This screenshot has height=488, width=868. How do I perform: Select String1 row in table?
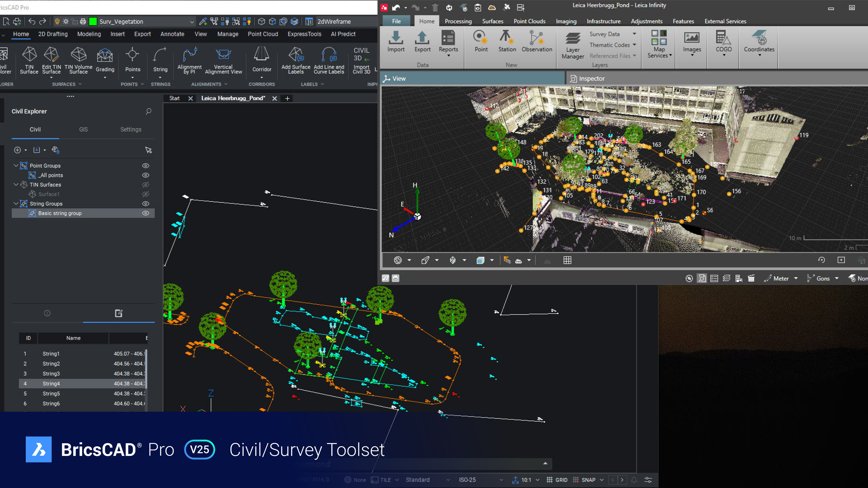click(83, 354)
